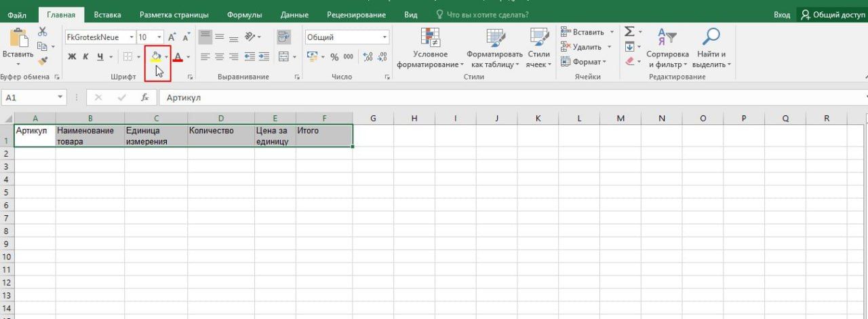Click the merge and center icon
This screenshot has width=868, height=319.
[x=284, y=57]
